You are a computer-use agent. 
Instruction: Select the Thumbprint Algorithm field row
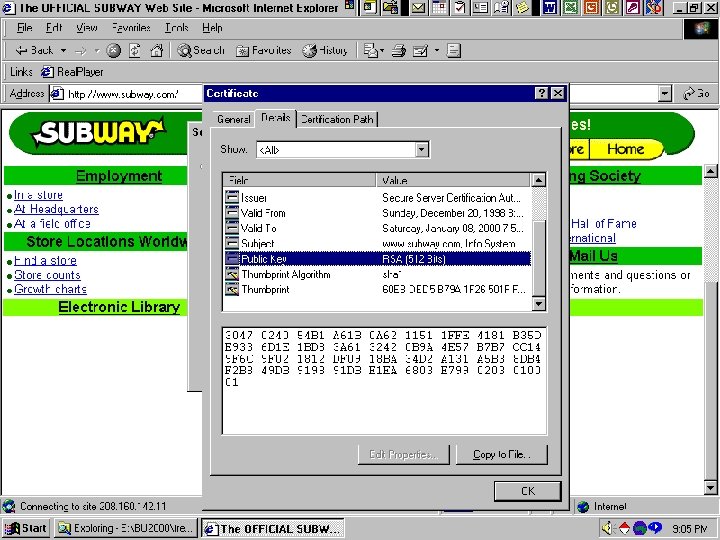[x=377, y=275]
